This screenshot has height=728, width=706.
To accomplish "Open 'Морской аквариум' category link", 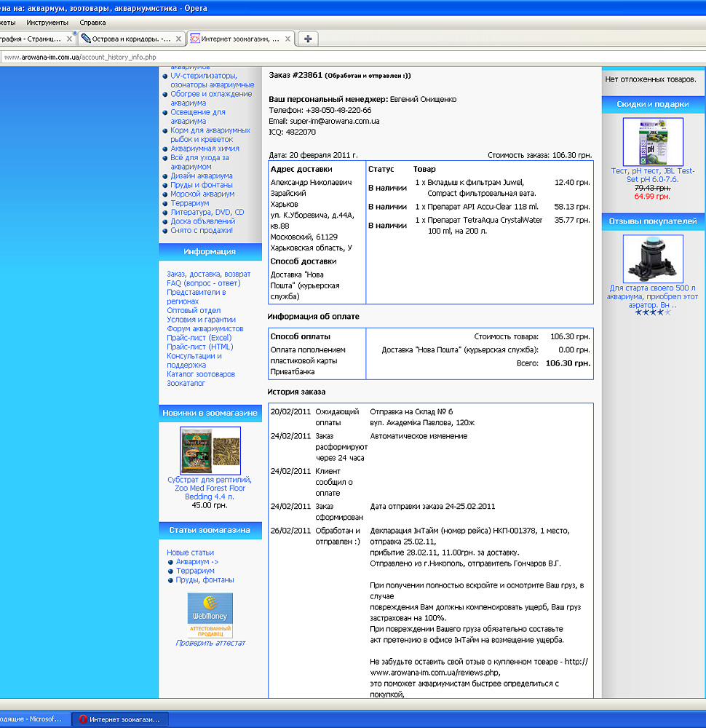I will point(202,194).
